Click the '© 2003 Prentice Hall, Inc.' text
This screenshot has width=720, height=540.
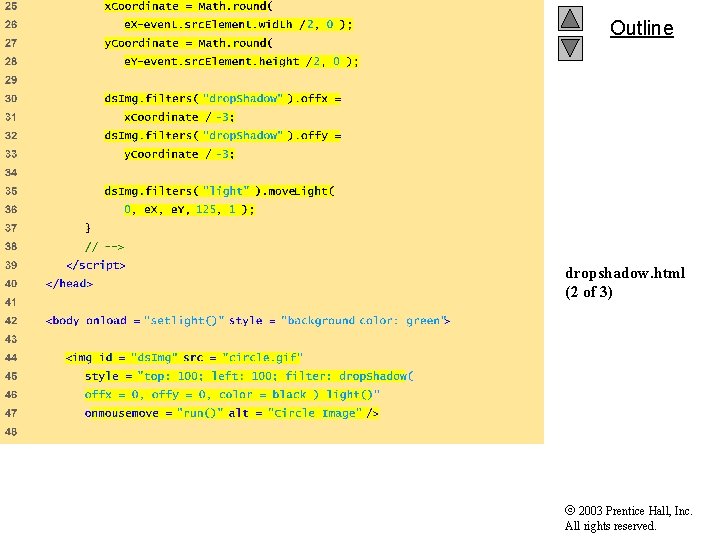point(628,511)
